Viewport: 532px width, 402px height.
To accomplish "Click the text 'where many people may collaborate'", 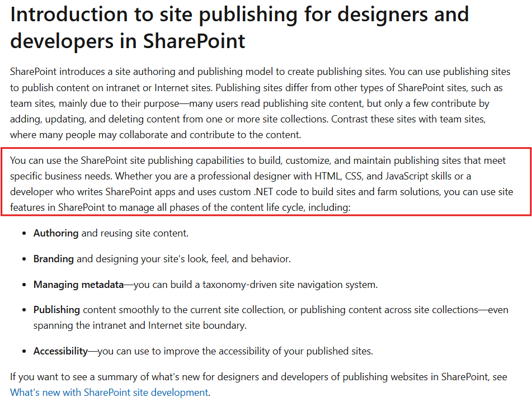I will tap(90, 135).
